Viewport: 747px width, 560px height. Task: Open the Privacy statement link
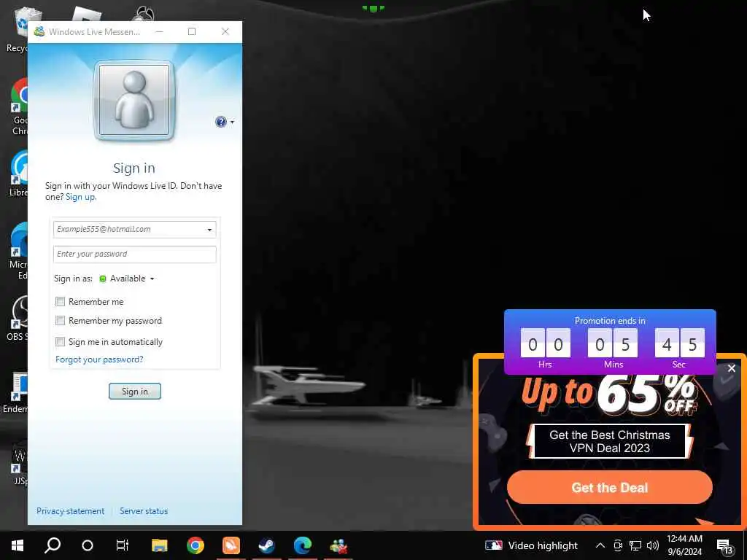[71, 511]
